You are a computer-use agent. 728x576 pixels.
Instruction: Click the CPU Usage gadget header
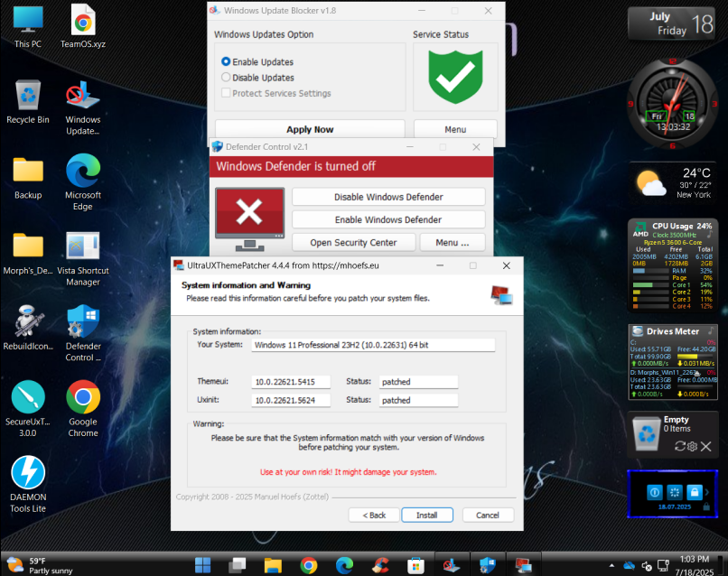682,226
